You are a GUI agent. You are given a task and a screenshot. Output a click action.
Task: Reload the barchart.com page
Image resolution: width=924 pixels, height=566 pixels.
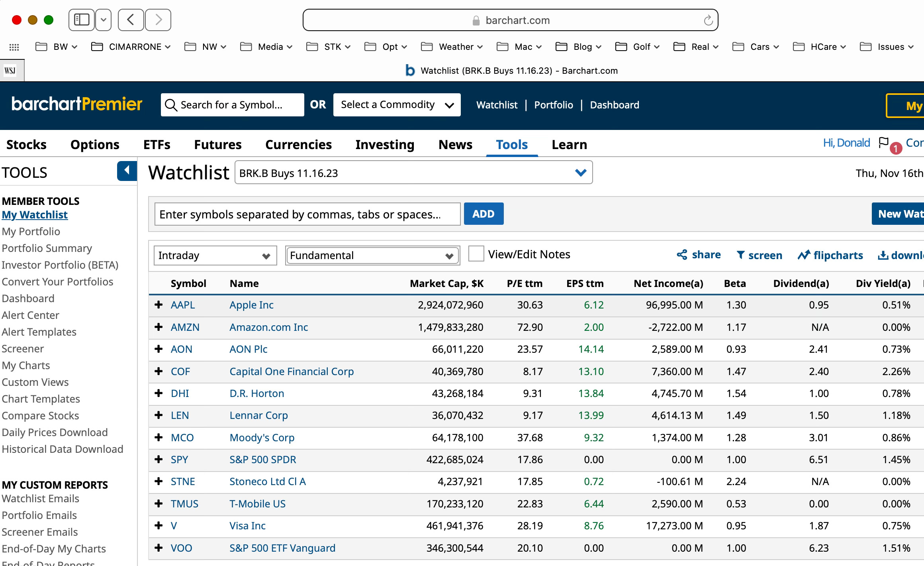tap(708, 20)
